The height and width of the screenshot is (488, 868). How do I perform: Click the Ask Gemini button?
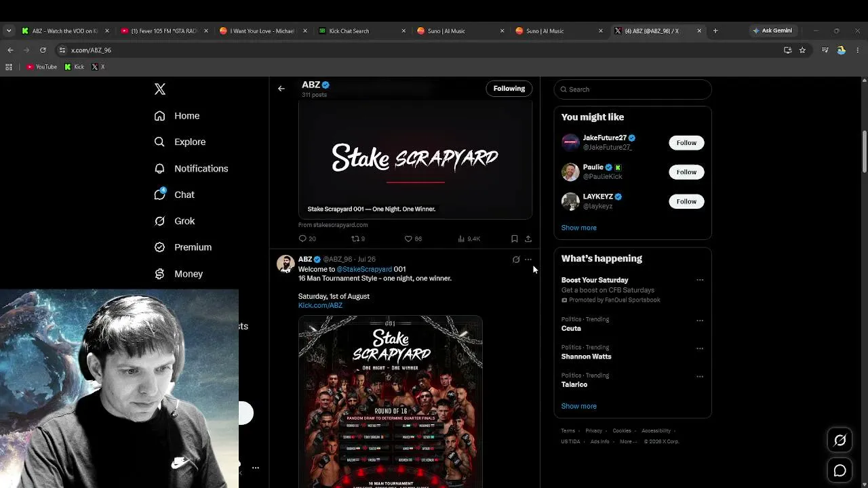pyautogui.click(x=772, y=30)
